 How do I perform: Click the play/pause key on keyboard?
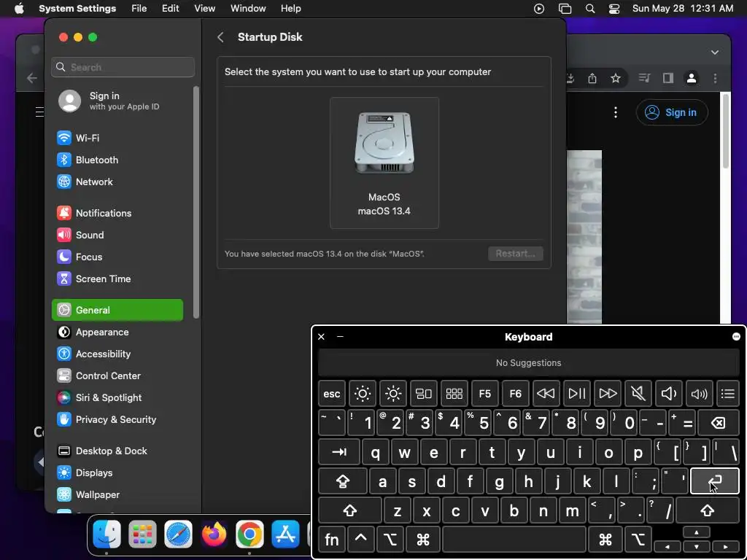[x=576, y=394]
